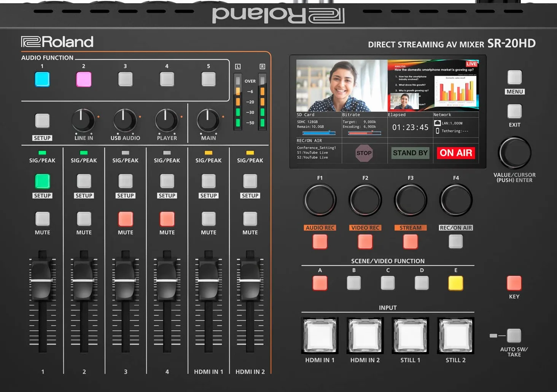The height and width of the screenshot is (392, 557).
Task: Select scene B button
Action: pos(354,283)
